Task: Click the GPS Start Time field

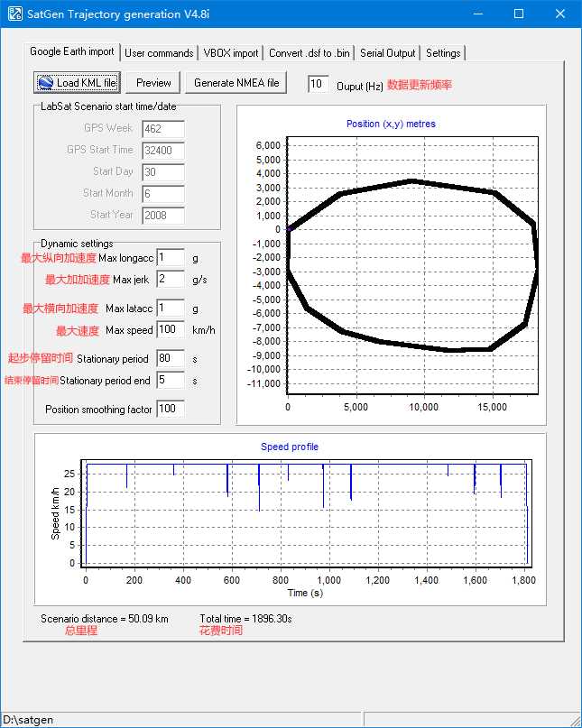Action: [163, 151]
